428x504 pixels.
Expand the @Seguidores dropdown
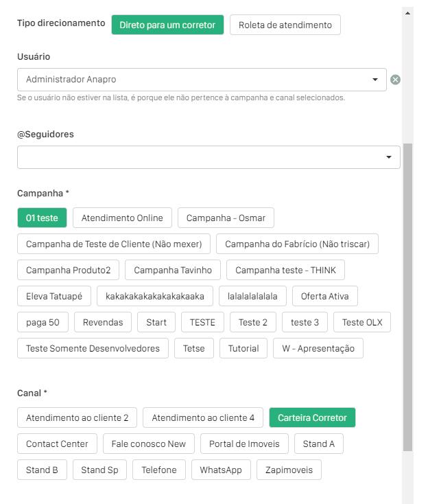pos(389,157)
